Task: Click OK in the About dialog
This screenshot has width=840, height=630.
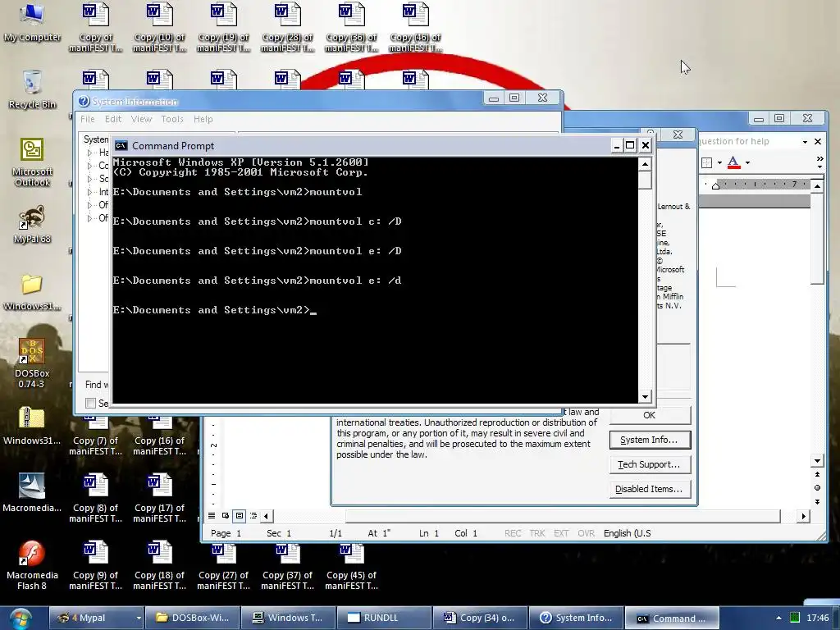Action: [x=650, y=415]
